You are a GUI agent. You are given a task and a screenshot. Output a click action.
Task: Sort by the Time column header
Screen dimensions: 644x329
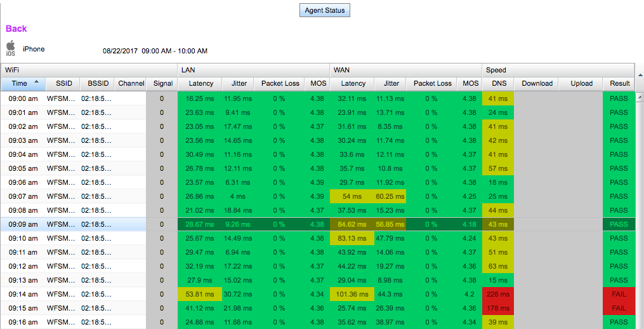[x=23, y=83]
